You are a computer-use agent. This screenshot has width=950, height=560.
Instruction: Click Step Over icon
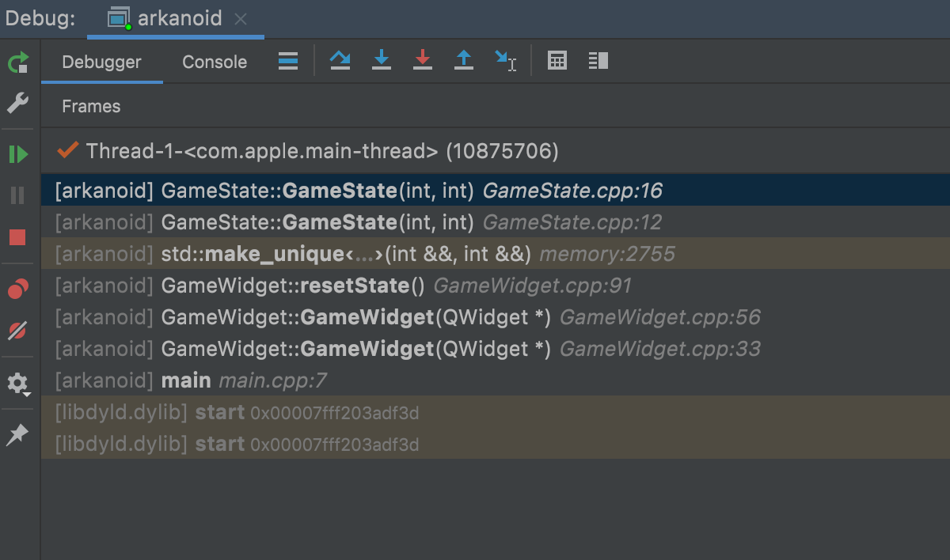pos(340,61)
